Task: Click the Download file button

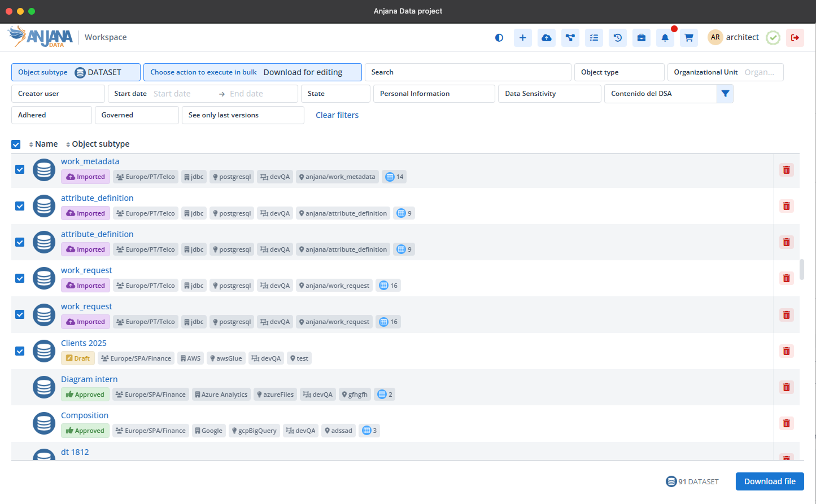Action: pos(770,481)
